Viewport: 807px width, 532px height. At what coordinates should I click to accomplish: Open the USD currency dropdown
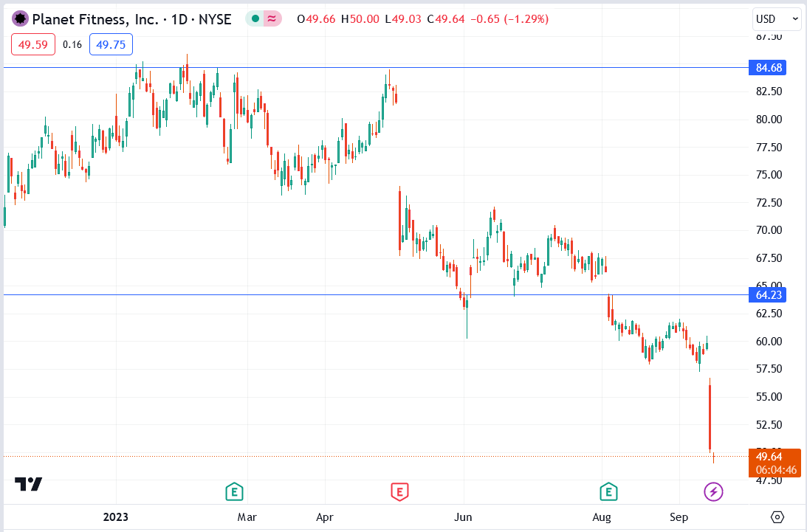776,19
